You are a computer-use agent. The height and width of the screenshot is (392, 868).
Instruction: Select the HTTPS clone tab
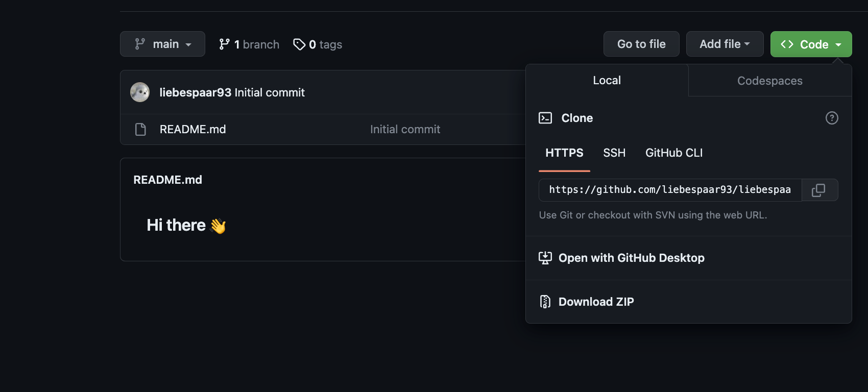click(x=564, y=153)
